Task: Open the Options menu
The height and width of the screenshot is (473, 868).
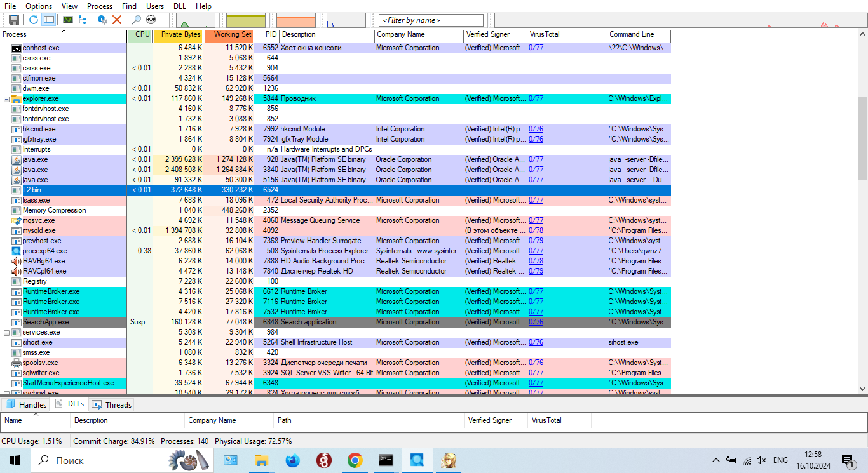Action: coord(39,6)
